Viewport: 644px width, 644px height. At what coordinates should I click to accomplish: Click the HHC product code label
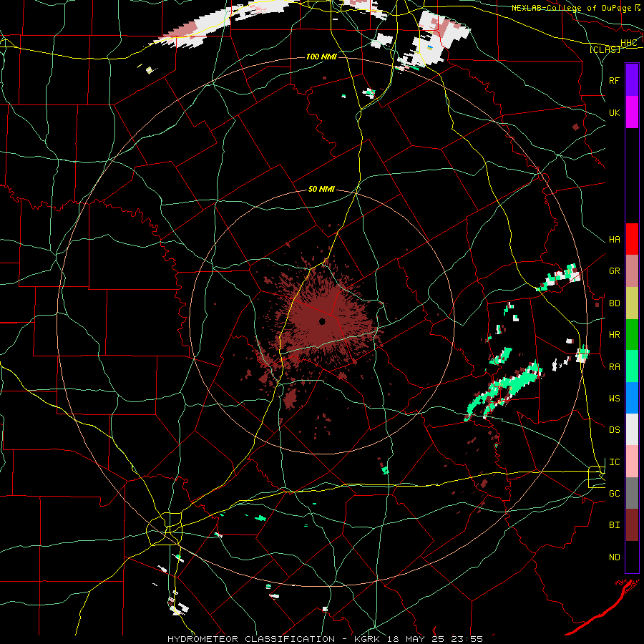point(628,43)
